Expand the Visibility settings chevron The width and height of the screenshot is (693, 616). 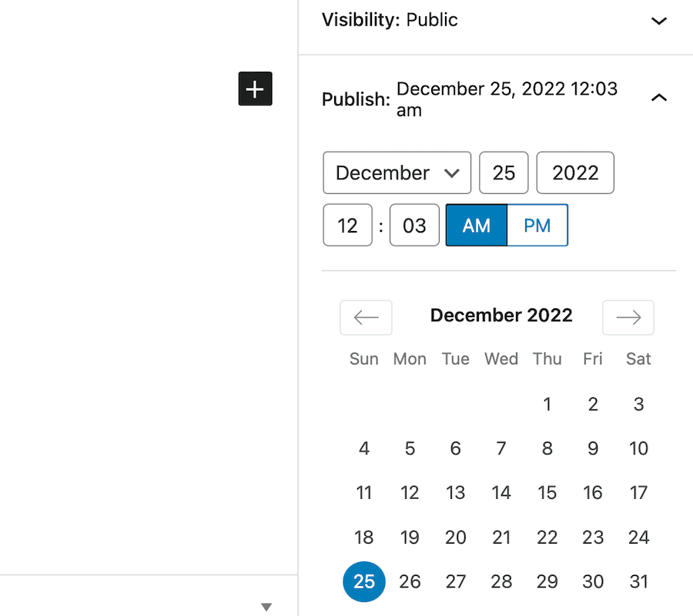pyautogui.click(x=659, y=21)
